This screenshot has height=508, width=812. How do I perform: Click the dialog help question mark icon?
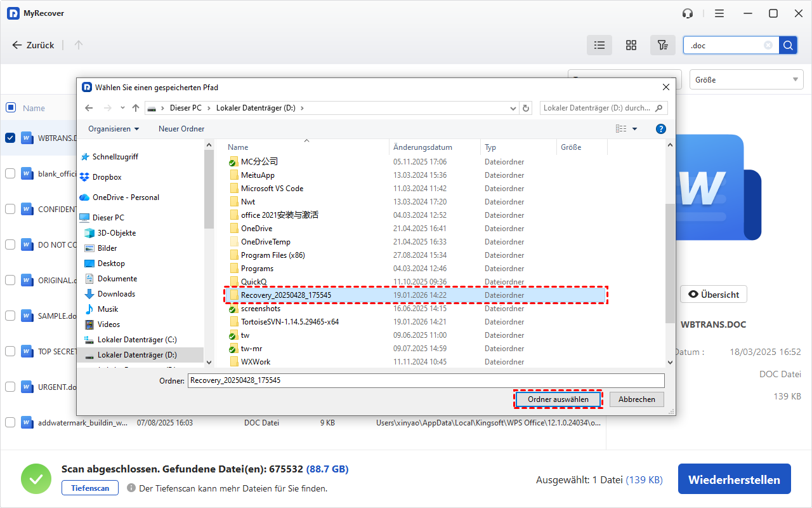[x=660, y=129]
